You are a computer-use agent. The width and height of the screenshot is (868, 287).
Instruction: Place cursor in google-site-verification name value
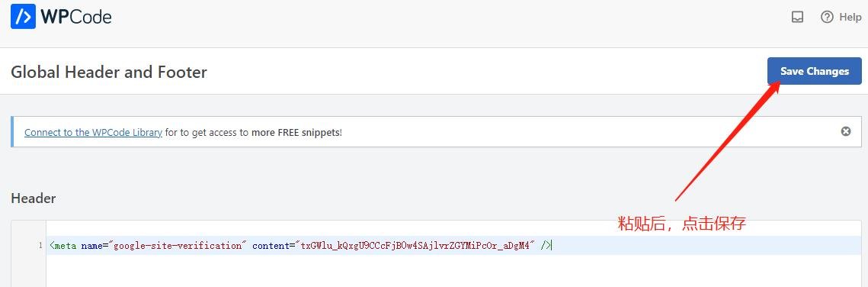pyautogui.click(x=178, y=246)
